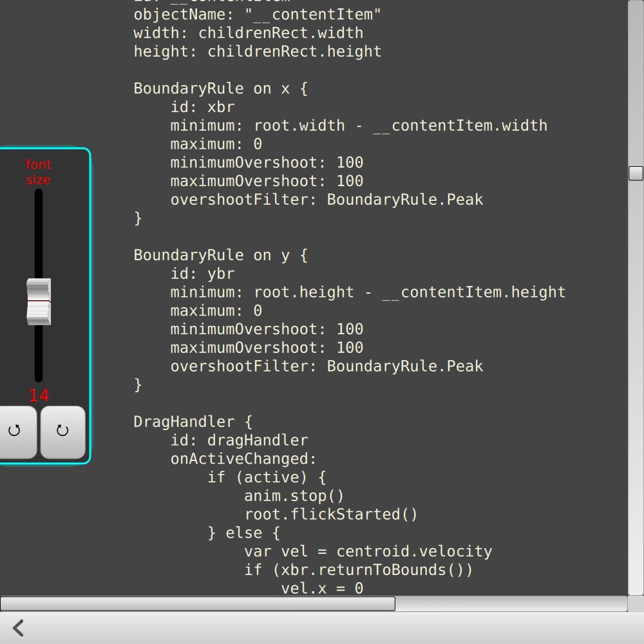Click the rotate counterclockwise button
Viewport: 644px width, 644px height.
pyautogui.click(x=14, y=431)
